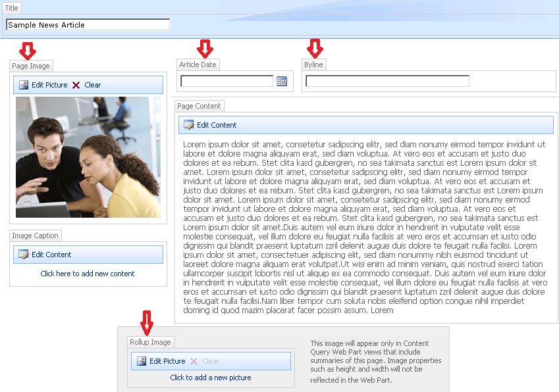The width and height of the screenshot is (559, 392).
Task: Click 'Click to add a new picture'
Action: click(x=210, y=378)
